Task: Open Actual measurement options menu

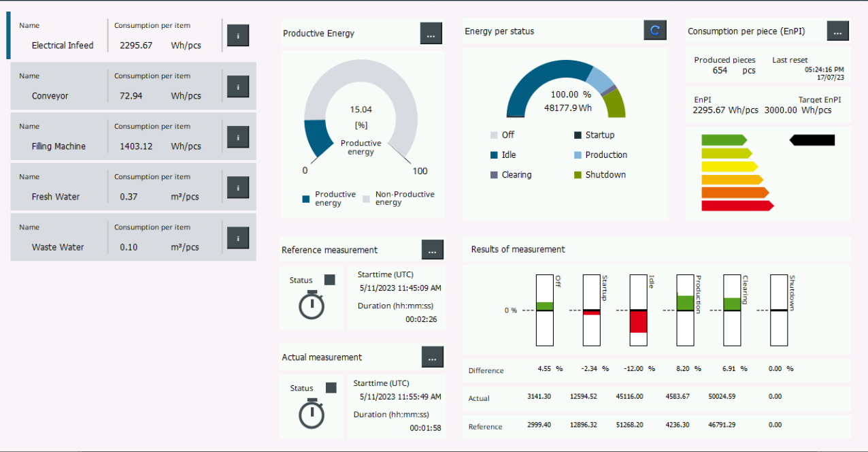Action: (x=433, y=357)
